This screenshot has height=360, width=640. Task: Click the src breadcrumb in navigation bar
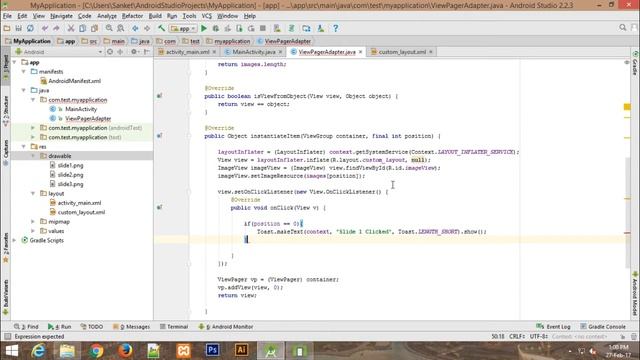[90, 41]
